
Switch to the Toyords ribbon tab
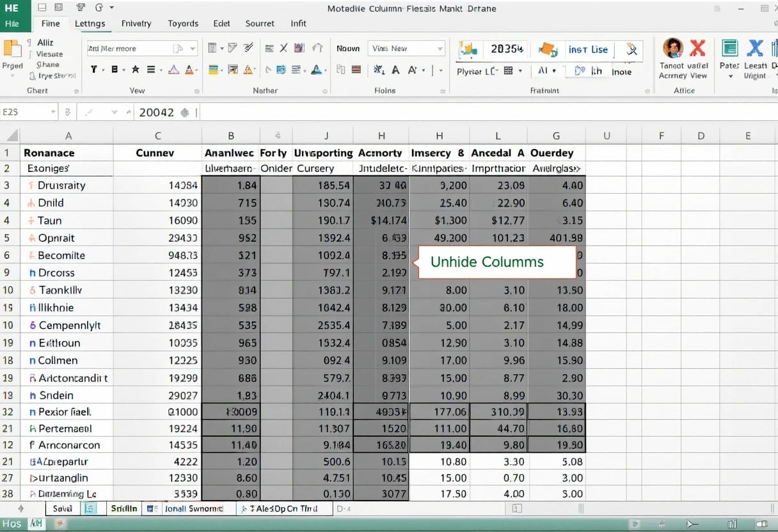click(x=183, y=24)
